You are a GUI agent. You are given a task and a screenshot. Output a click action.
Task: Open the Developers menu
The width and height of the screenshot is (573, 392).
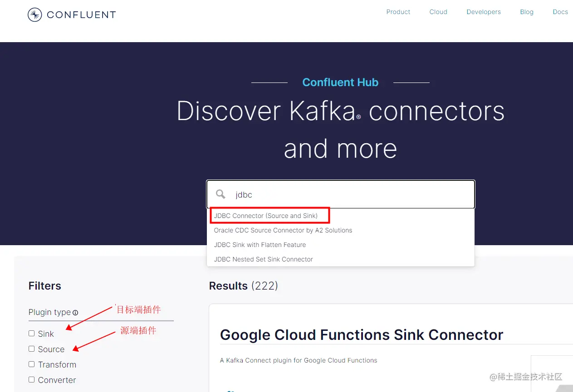coord(484,12)
